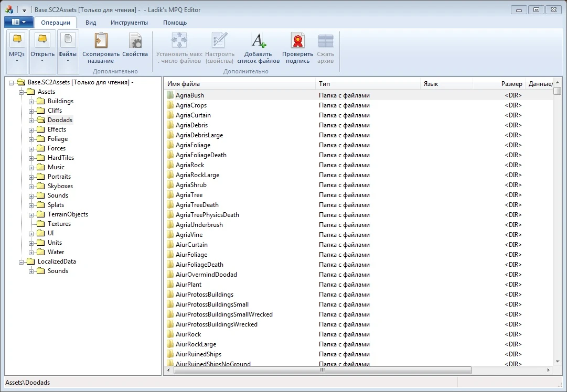Expand the Buildings tree node

(31, 101)
